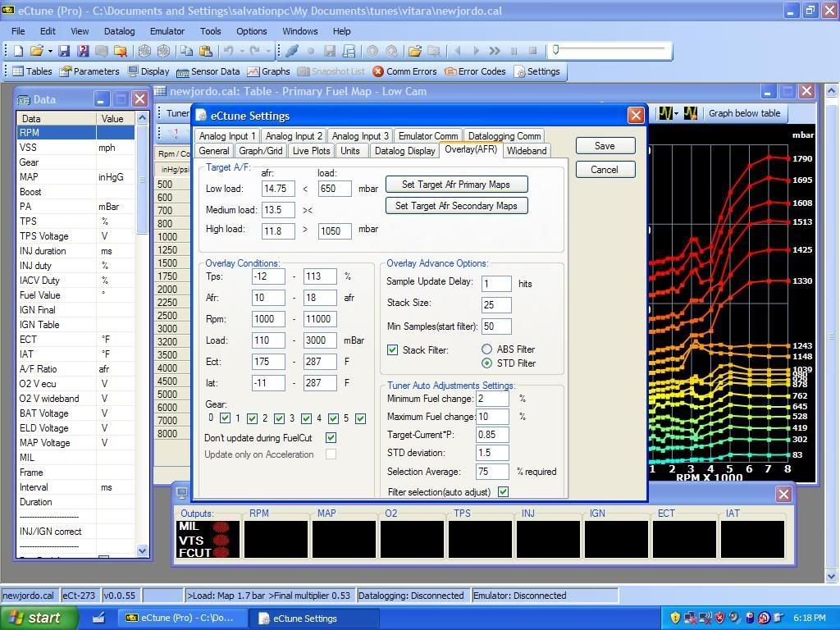The height and width of the screenshot is (630, 840).
Task: Toggle Filter selection (auto adjust) checkbox
Action: pos(503,492)
